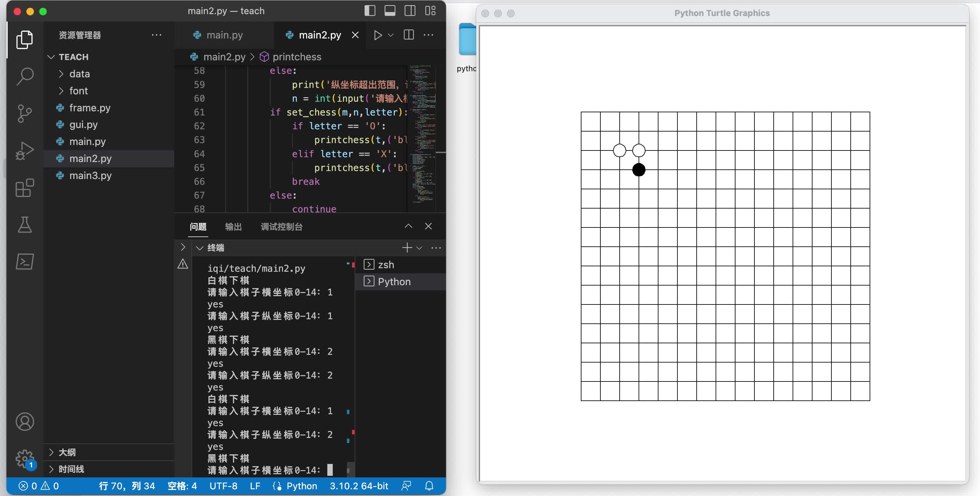Open notifications via the bell icon

tap(429, 486)
